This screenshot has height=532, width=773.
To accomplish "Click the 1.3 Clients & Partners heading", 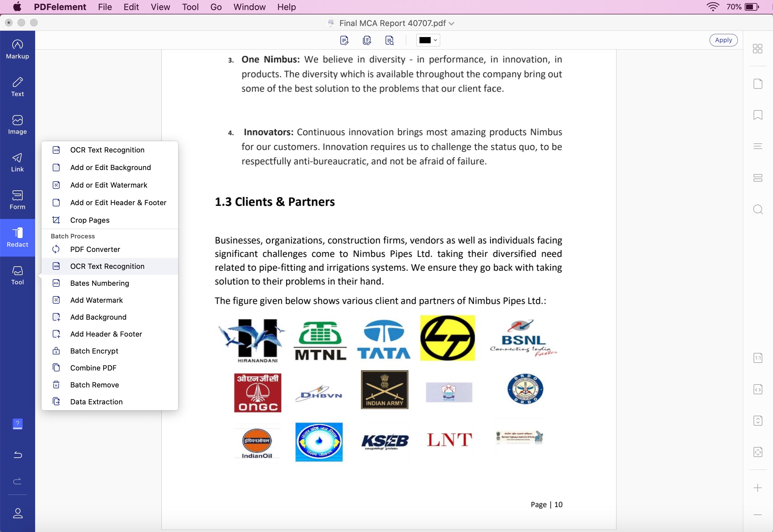I will (x=275, y=202).
